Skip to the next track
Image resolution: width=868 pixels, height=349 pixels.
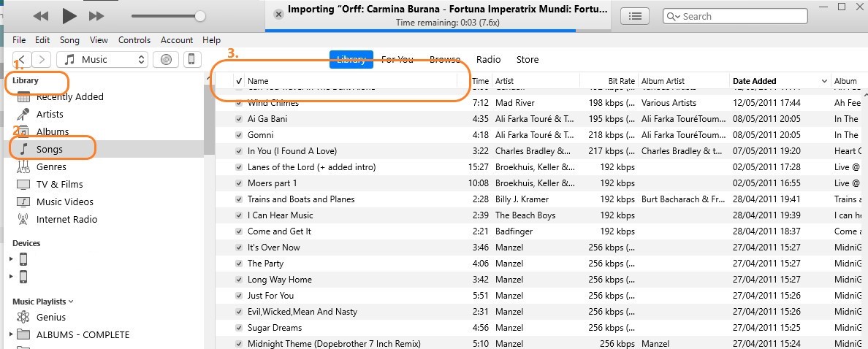[96, 15]
